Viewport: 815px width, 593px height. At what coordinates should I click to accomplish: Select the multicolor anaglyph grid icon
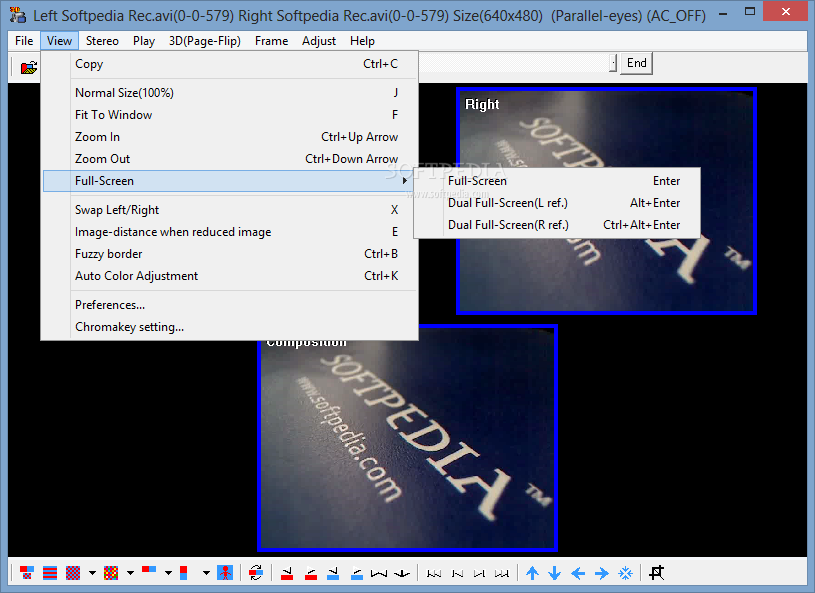111,573
